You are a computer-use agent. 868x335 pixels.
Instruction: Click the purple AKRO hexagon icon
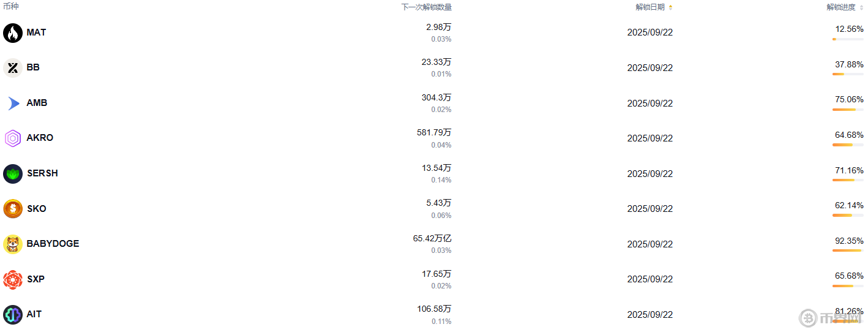click(13, 138)
